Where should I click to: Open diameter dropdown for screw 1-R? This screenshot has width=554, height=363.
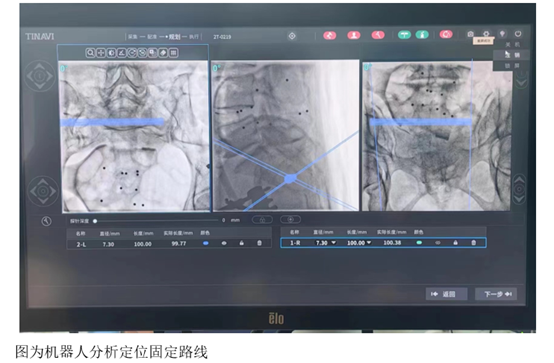pos(333,242)
